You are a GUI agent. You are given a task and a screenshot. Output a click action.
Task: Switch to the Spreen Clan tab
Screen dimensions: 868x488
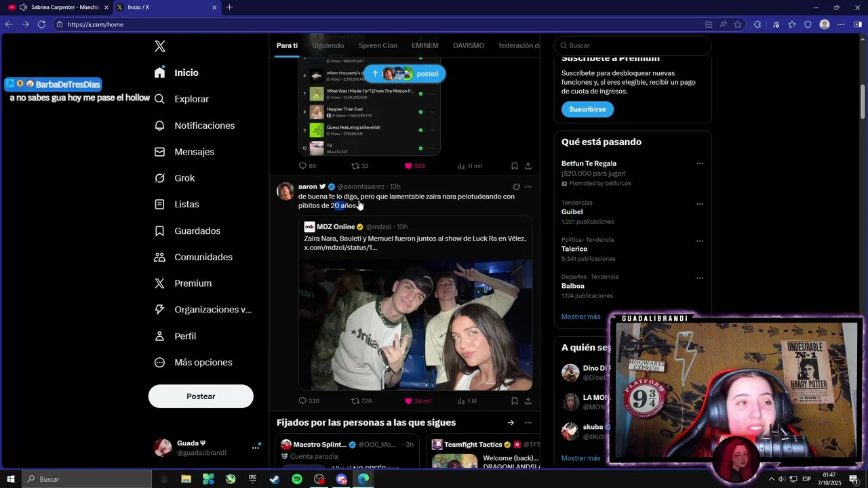378,45
